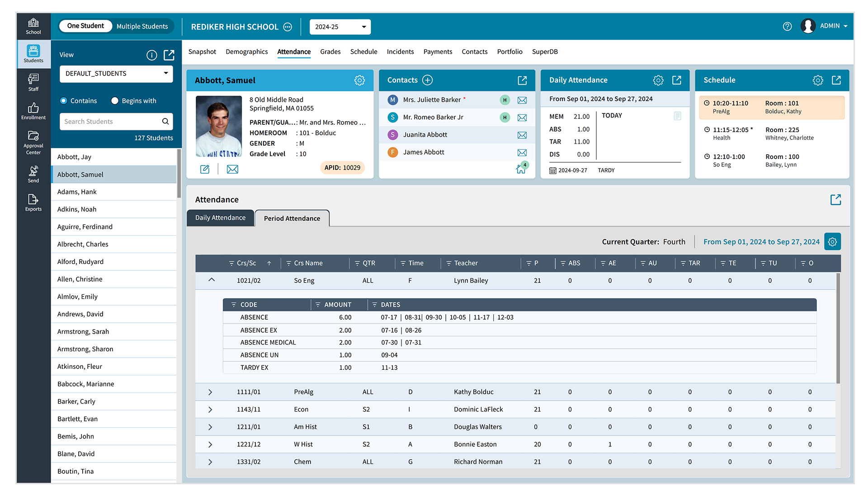
Task: Email Juanita Abbott envelope icon
Action: tap(522, 135)
